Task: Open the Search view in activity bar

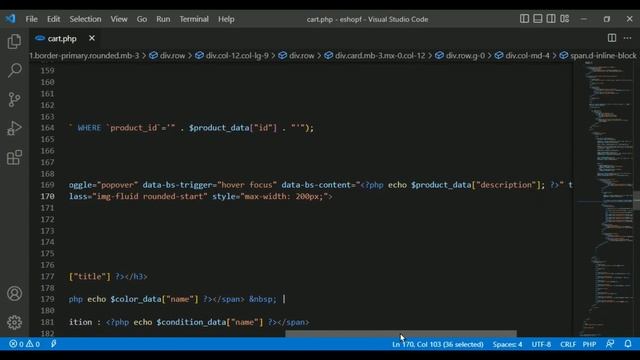Action: click(x=14, y=70)
